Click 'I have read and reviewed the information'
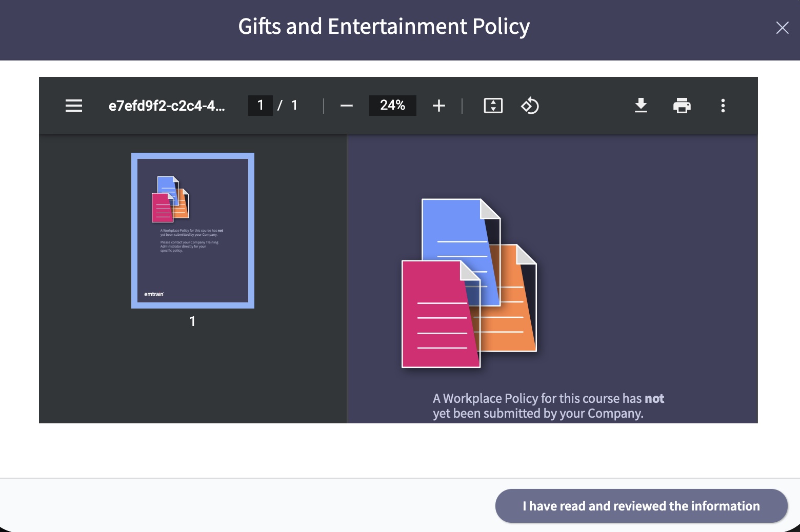Screen dimensions: 800x532 pyautogui.click(x=642, y=506)
